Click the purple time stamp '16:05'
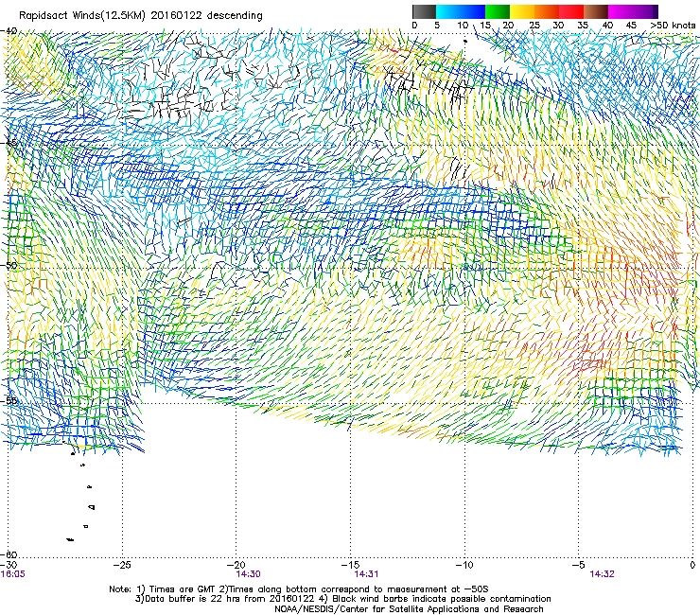 coord(13,574)
